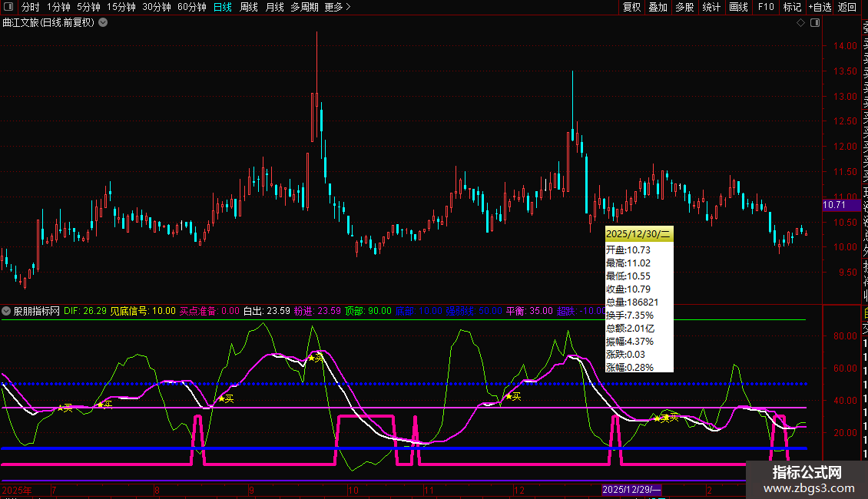Viewport: 868px width, 499px height.
Task: Toggle the right side panel icon
Action: (x=813, y=23)
